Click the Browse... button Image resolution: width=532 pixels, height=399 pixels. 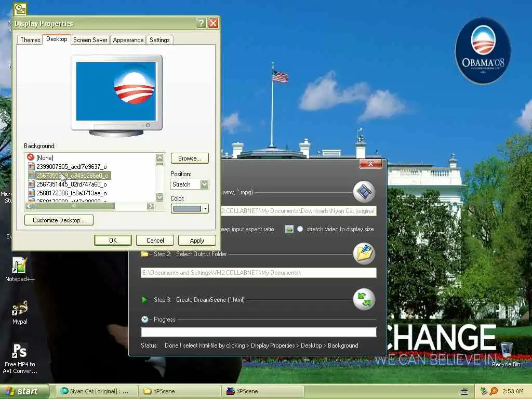pyautogui.click(x=190, y=158)
